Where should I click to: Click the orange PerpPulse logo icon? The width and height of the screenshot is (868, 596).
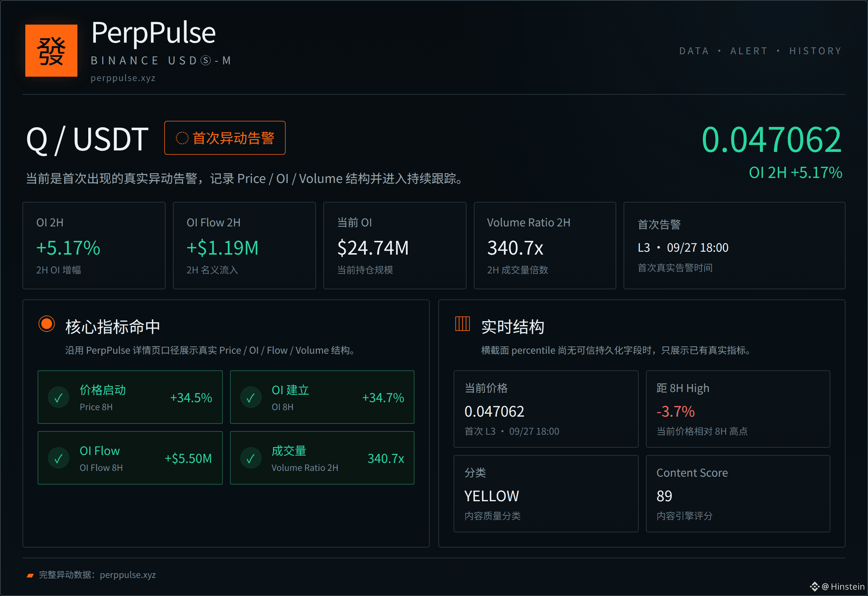click(51, 50)
